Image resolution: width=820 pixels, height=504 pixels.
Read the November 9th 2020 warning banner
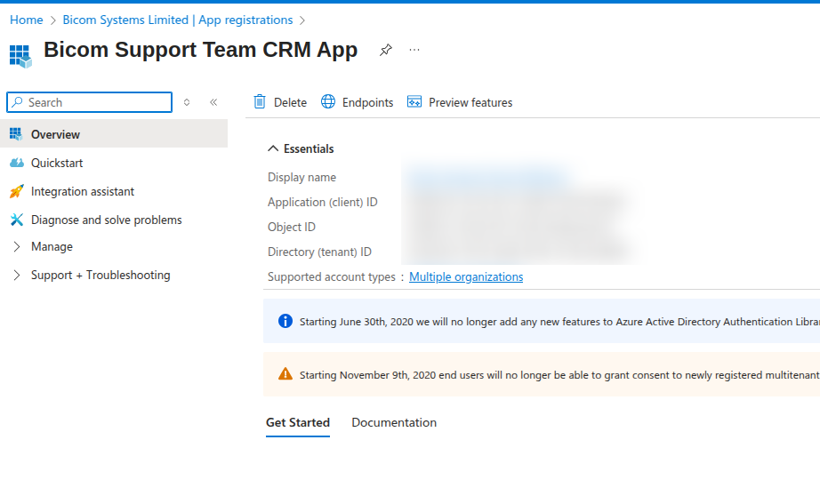[x=542, y=374]
